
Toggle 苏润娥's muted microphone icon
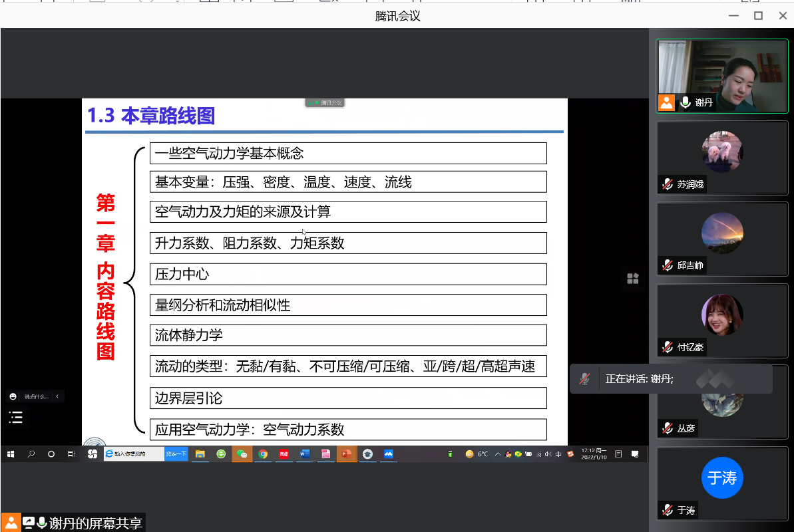(x=667, y=184)
